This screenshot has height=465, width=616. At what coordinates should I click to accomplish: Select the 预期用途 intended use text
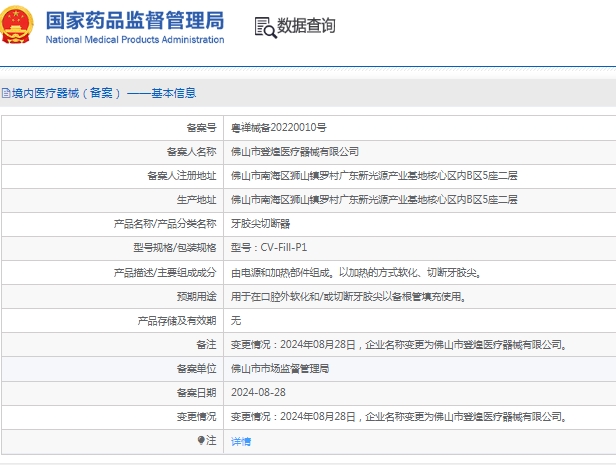point(348,297)
